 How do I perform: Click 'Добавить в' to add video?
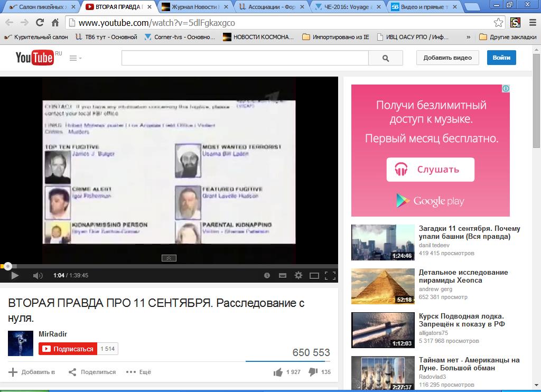point(32,372)
